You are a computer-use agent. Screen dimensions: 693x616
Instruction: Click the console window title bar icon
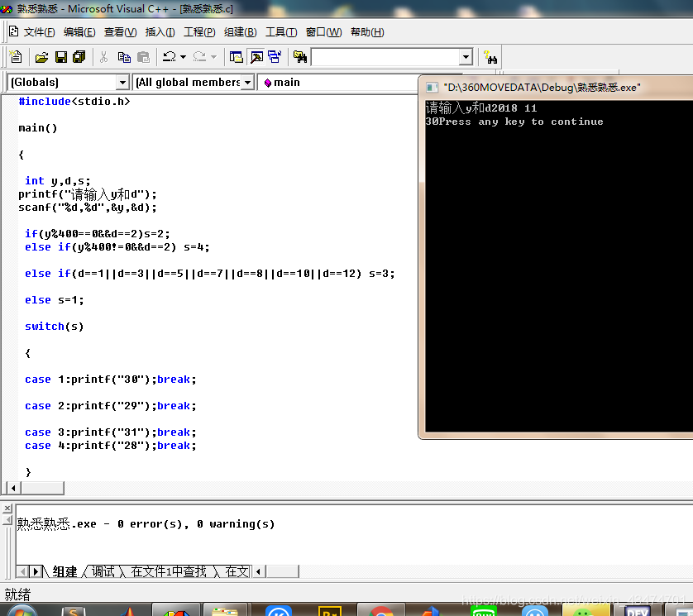pos(432,88)
